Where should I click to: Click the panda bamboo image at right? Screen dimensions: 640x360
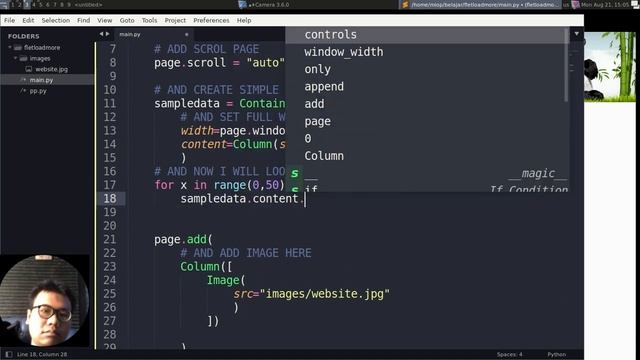coord(610,67)
